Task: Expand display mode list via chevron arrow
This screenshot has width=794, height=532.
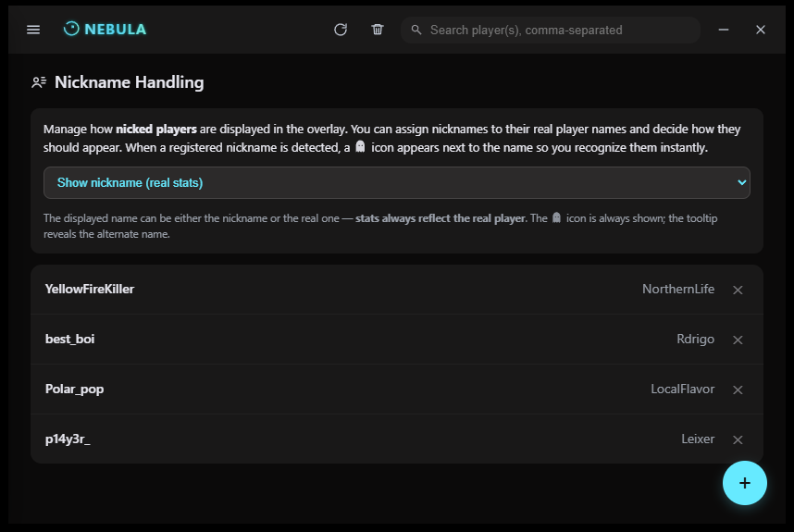Action: 740,183
